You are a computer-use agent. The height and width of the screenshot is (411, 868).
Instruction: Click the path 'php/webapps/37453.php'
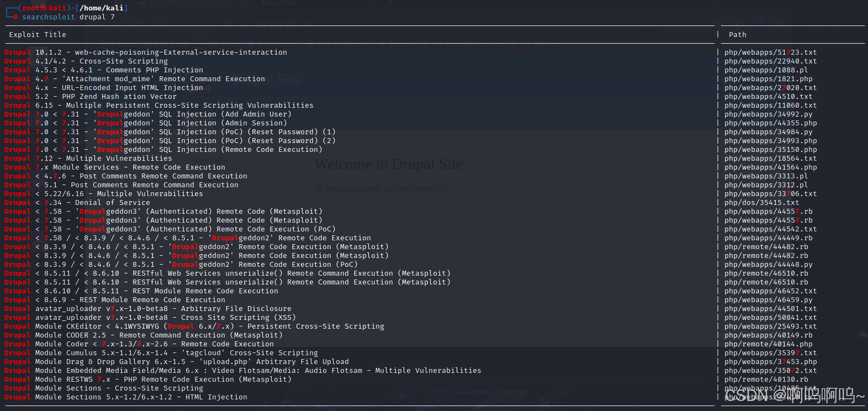[771, 362]
